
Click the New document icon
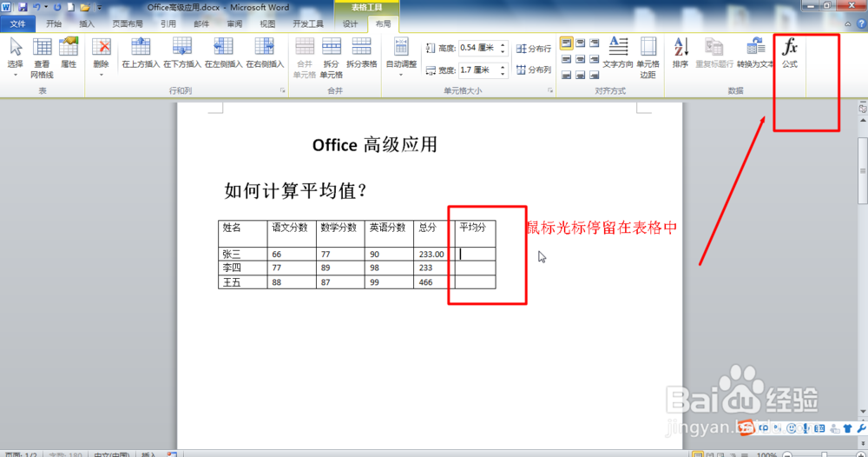tap(71, 7)
